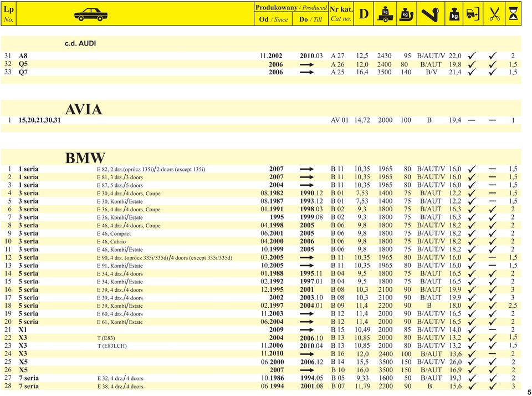Screen dimensions: 532x396
Task: Click catalog number AV 01
Action: [x=340, y=120]
